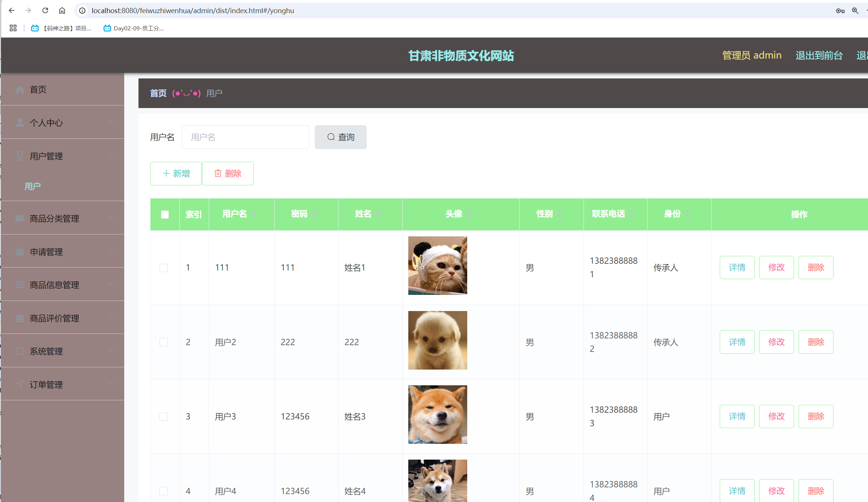Click the 商品评价管理 review icon
Image resolution: width=868 pixels, height=502 pixels.
(20, 318)
